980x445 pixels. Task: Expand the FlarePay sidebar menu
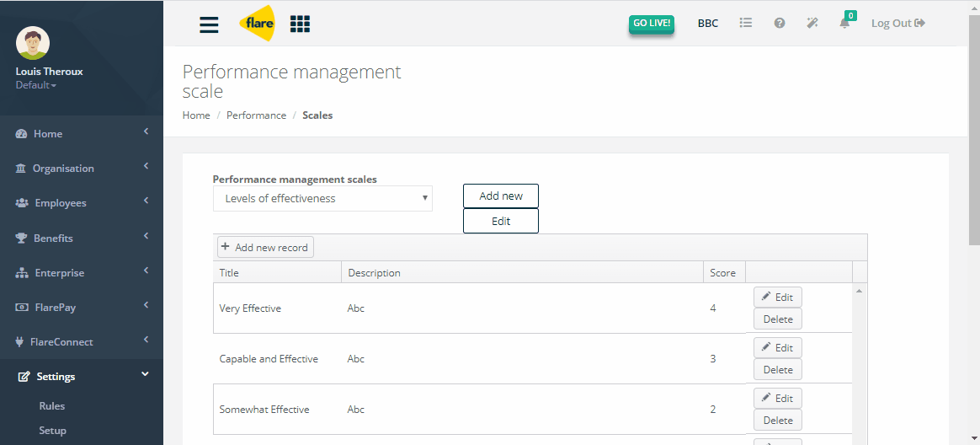[x=146, y=305]
